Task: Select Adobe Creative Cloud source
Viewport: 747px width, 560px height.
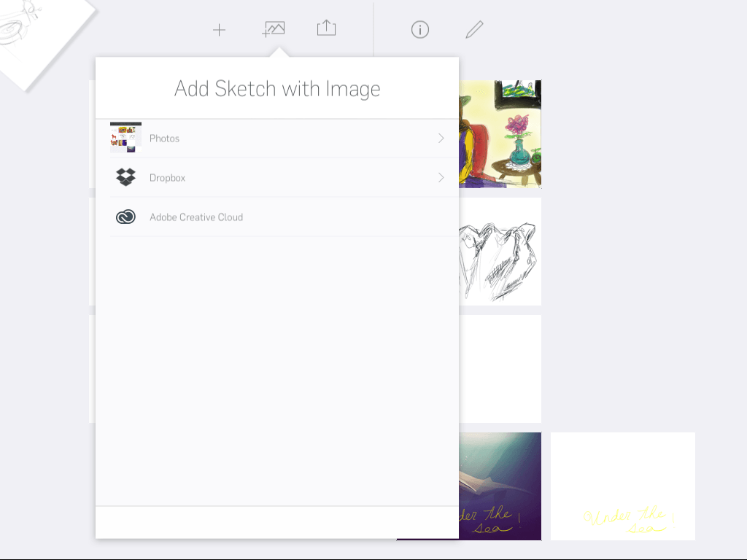Action: pos(277,217)
